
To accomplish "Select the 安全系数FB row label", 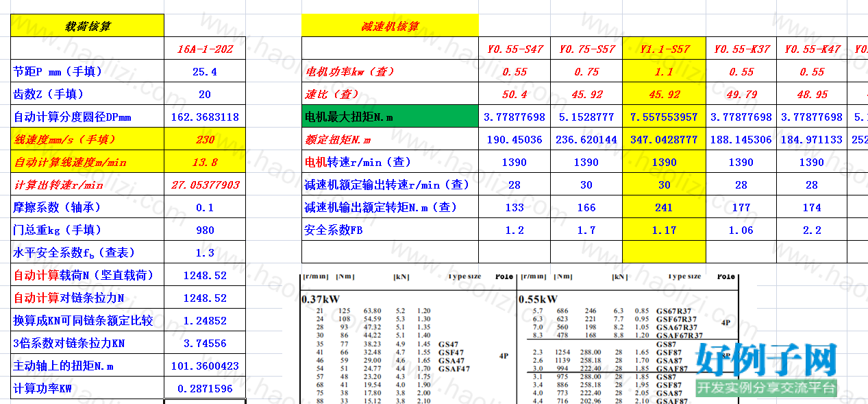I will (390, 230).
